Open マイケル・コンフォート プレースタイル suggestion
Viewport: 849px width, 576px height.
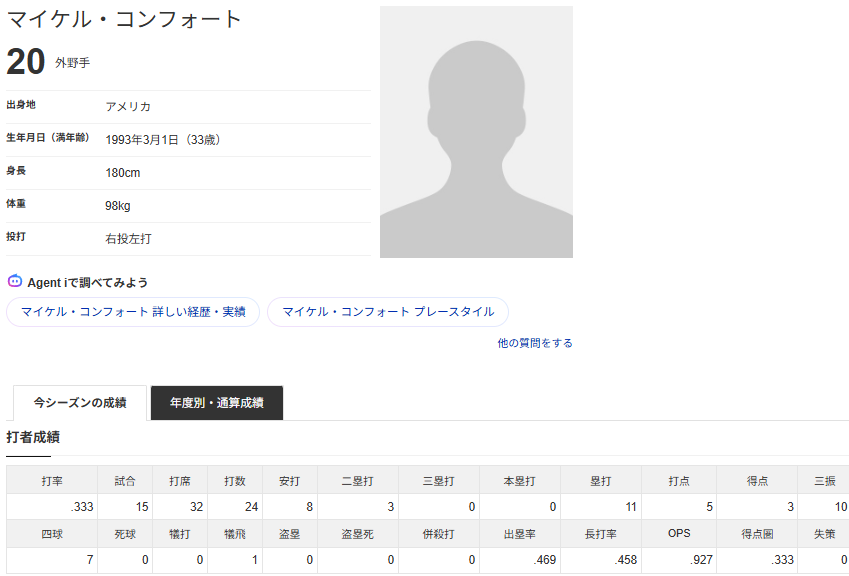click(388, 312)
